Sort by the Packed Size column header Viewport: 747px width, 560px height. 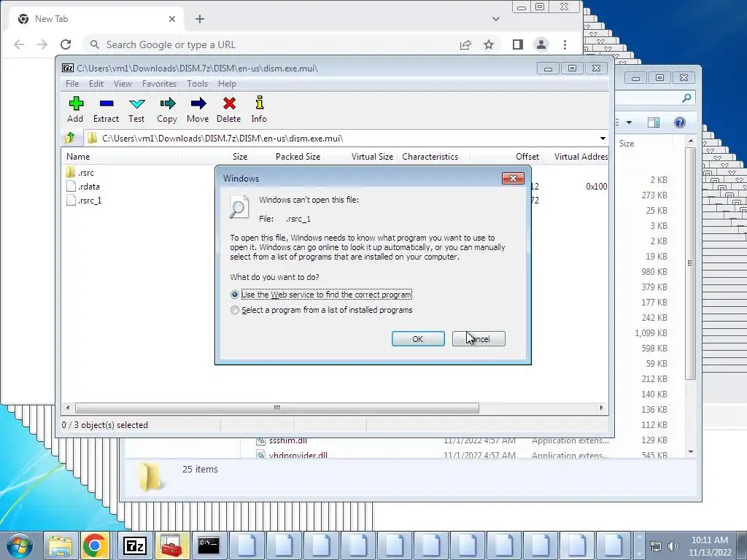click(x=287, y=157)
